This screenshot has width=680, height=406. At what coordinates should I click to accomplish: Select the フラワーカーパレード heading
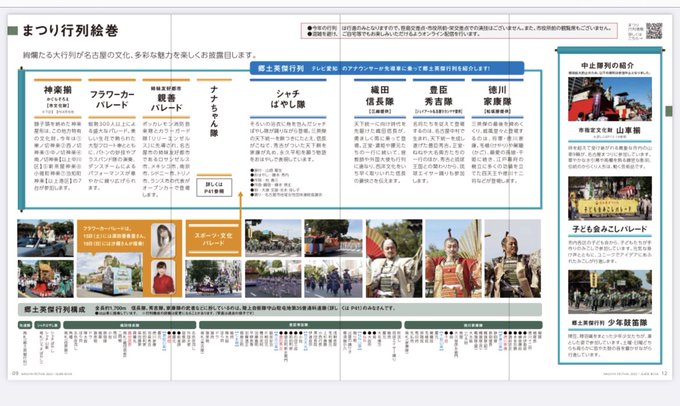pos(112,99)
